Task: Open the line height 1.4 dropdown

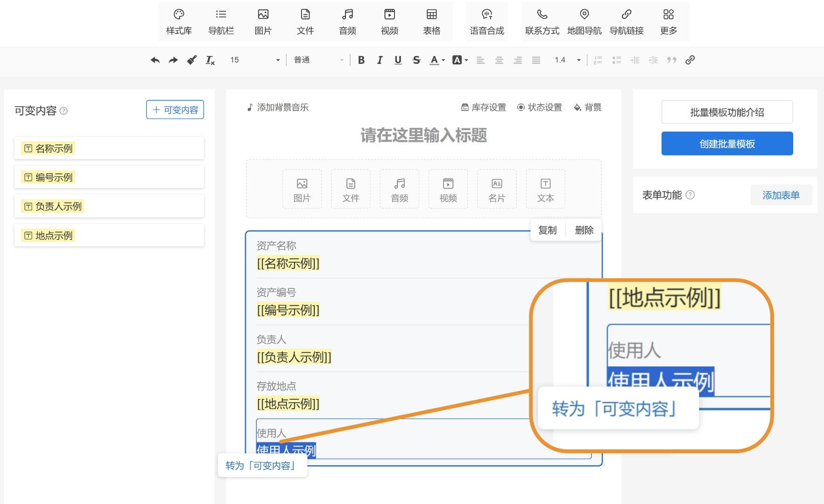Action: click(x=567, y=60)
